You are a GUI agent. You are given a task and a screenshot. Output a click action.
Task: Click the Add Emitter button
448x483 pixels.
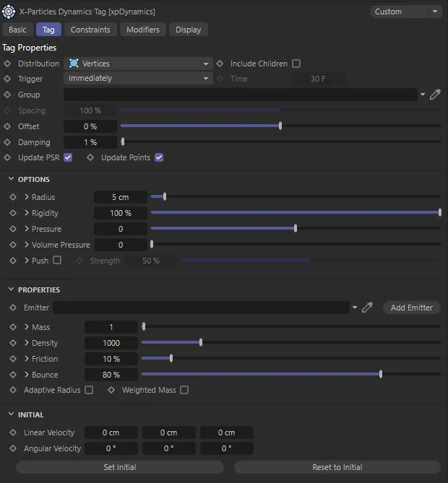411,308
